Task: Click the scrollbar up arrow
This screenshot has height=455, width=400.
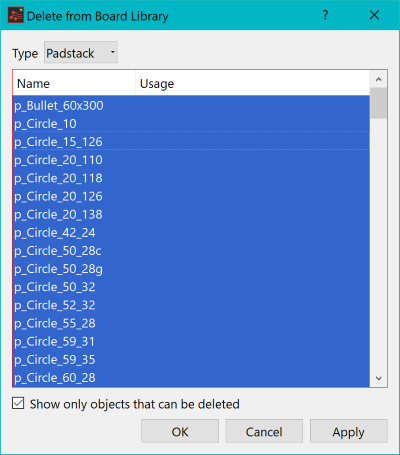Action: coord(378,79)
